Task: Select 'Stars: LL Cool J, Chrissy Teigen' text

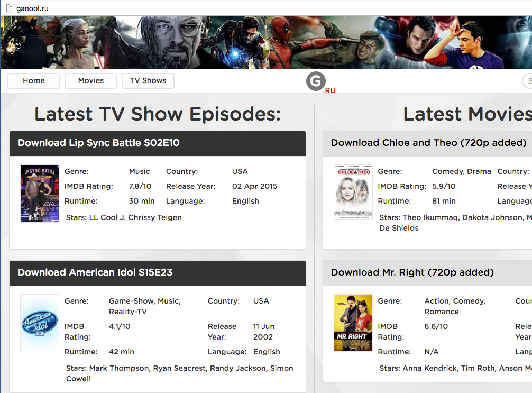Action: [x=124, y=217]
